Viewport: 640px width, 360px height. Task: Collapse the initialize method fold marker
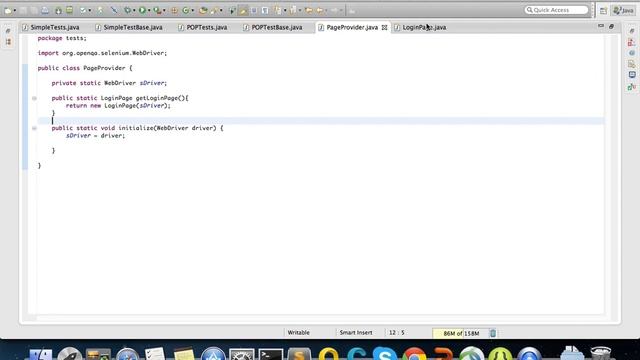(34, 128)
